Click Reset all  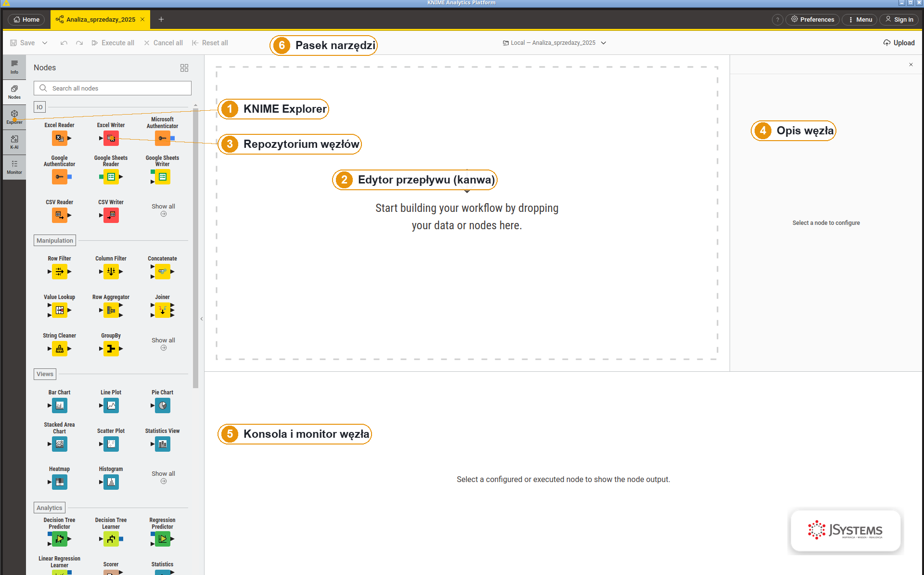[x=210, y=43]
